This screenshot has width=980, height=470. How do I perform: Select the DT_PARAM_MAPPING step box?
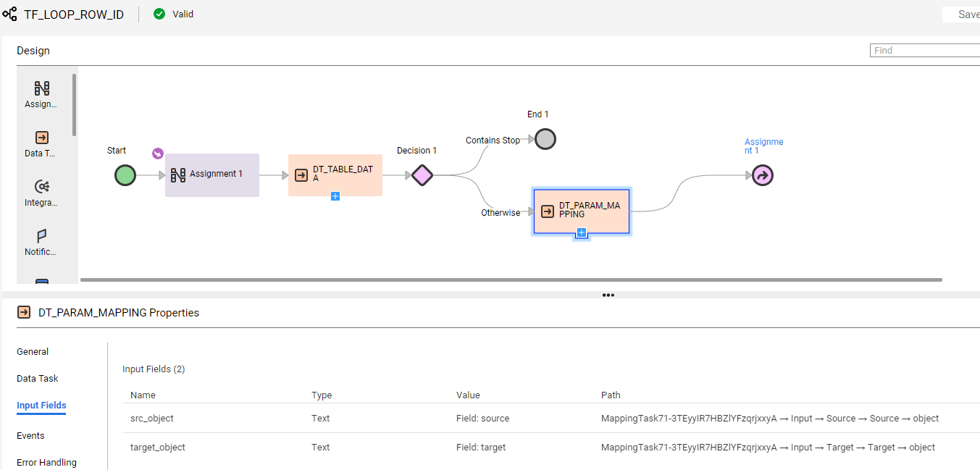(582, 211)
